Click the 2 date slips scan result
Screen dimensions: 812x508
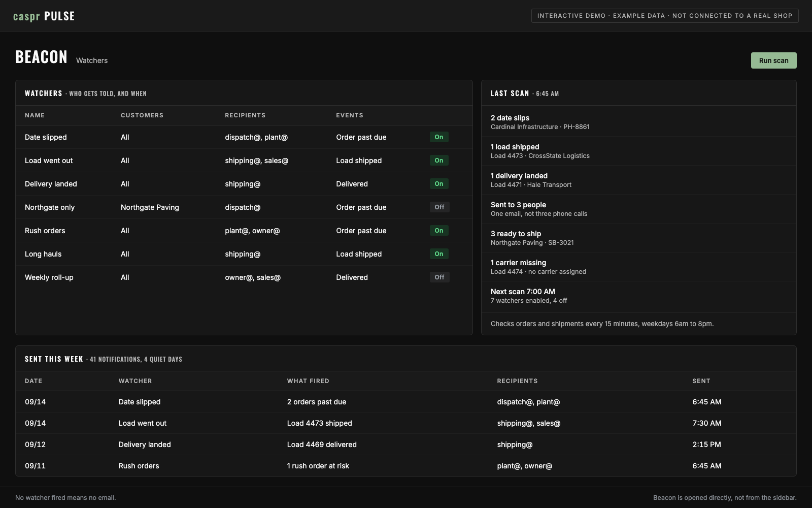pyautogui.click(x=639, y=122)
